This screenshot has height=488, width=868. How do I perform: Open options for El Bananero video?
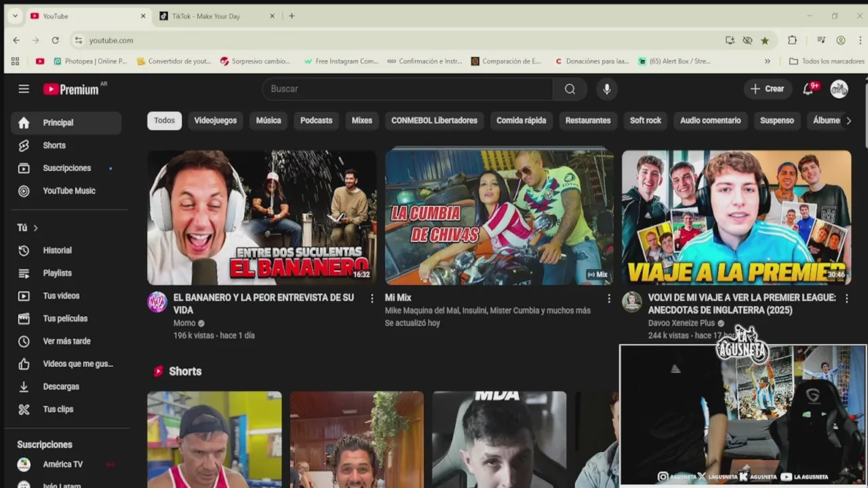point(372,298)
